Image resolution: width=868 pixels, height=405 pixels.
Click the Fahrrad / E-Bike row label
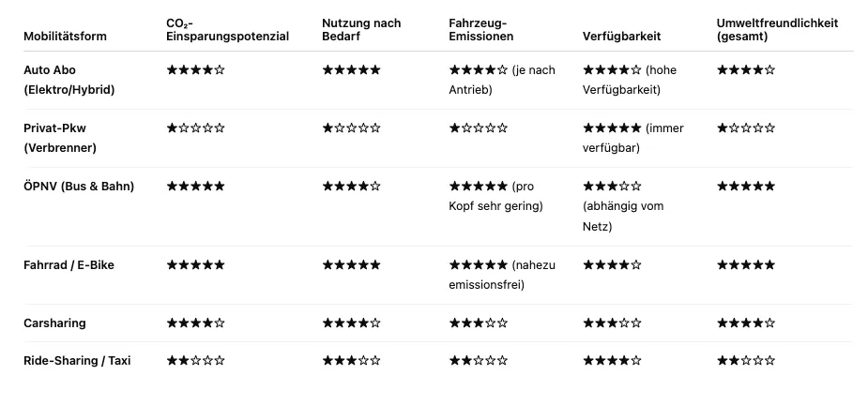click(69, 265)
